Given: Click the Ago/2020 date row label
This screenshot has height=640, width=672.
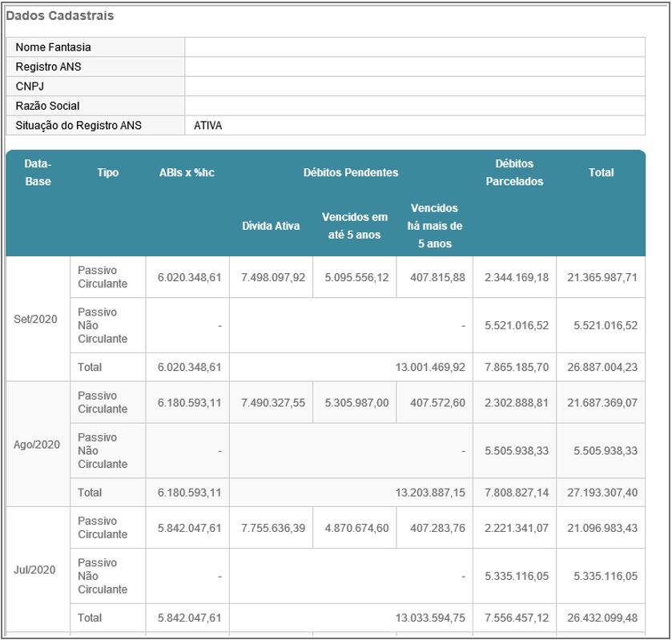Looking at the screenshot, I should coord(37,444).
